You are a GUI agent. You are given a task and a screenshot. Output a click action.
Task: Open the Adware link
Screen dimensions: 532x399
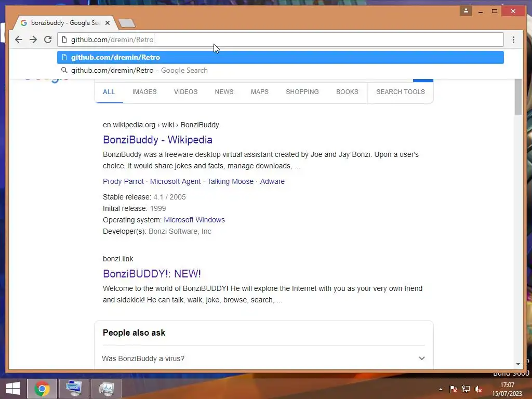[272, 181]
